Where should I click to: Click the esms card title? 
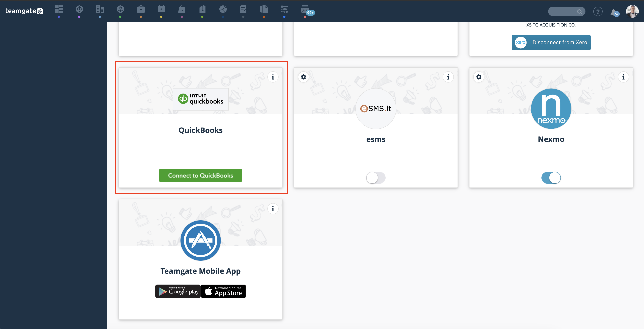tap(376, 139)
